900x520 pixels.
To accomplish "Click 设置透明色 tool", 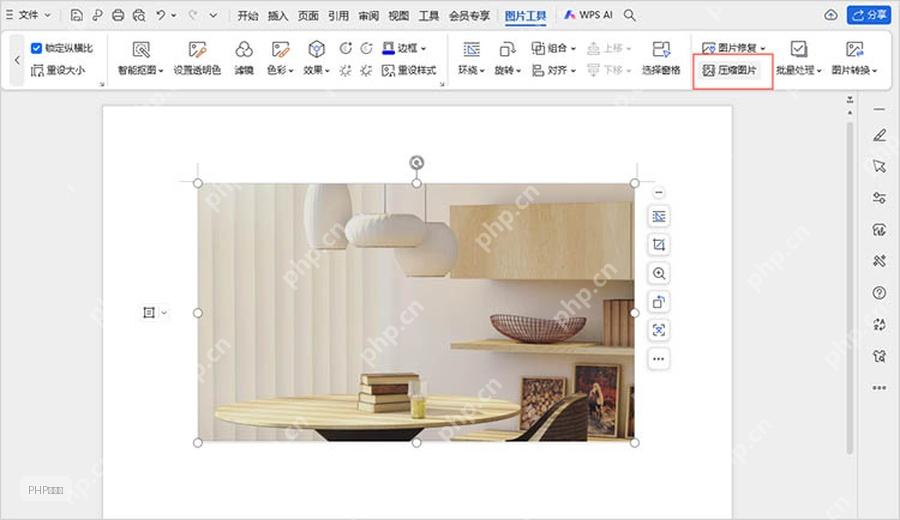I will pyautogui.click(x=197, y=59).
